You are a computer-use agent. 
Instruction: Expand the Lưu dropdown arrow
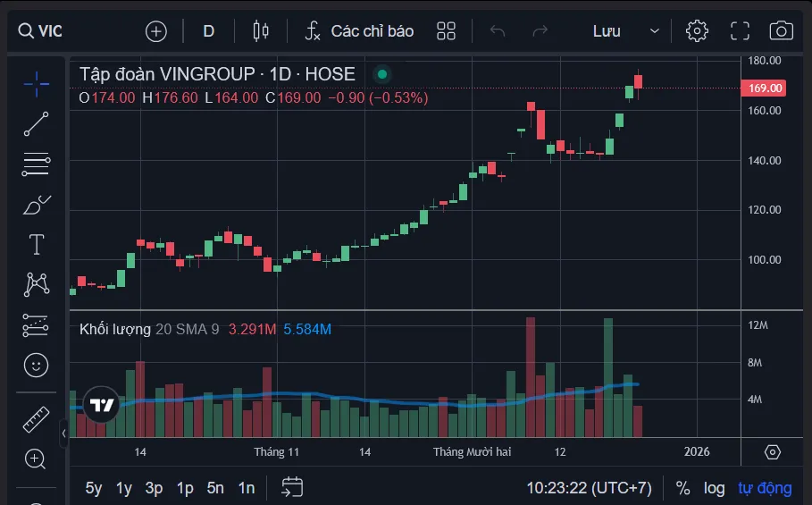coord(655,31)
